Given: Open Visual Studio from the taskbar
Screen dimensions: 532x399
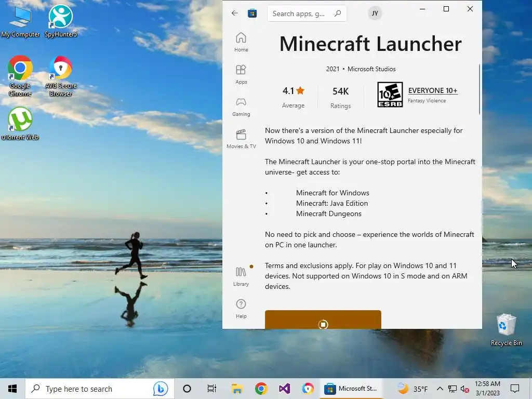Looking at the screenshot, I should (x=284, y=389).
